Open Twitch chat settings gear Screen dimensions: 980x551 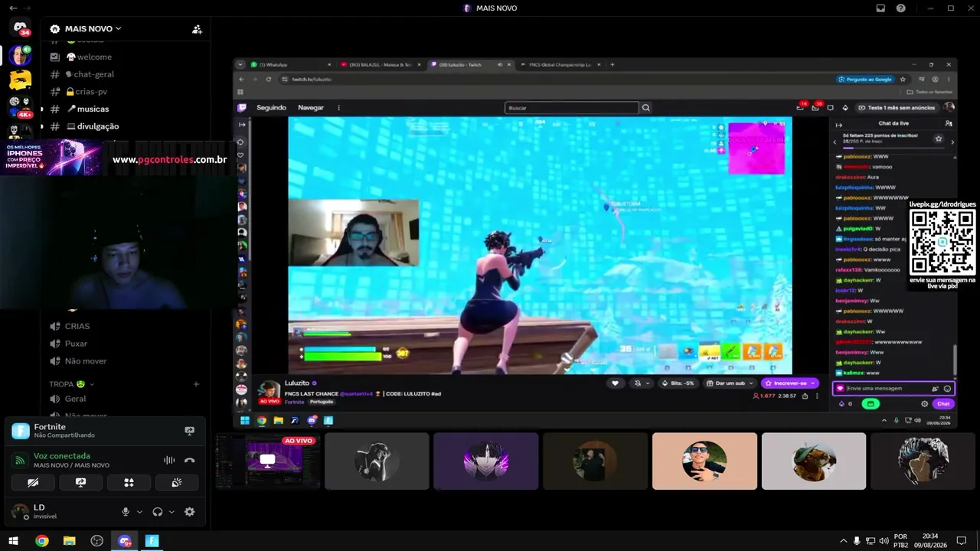tap(924, 404)
